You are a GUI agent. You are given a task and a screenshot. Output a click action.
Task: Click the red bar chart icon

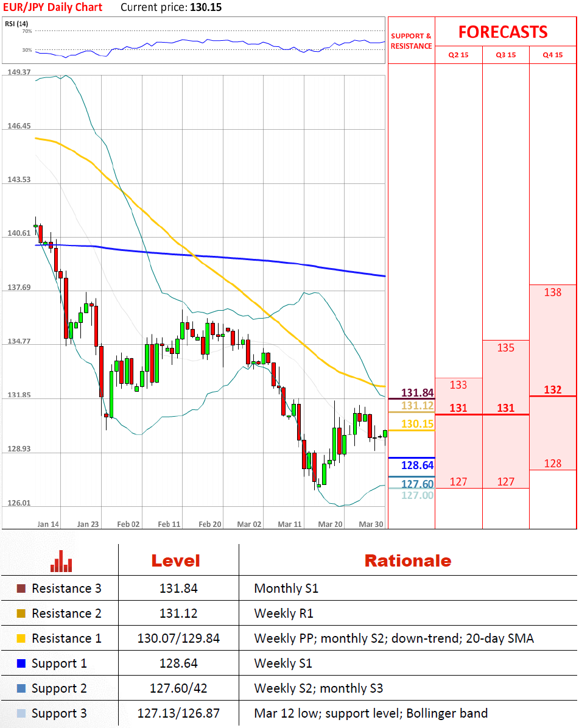coord(61,561)
